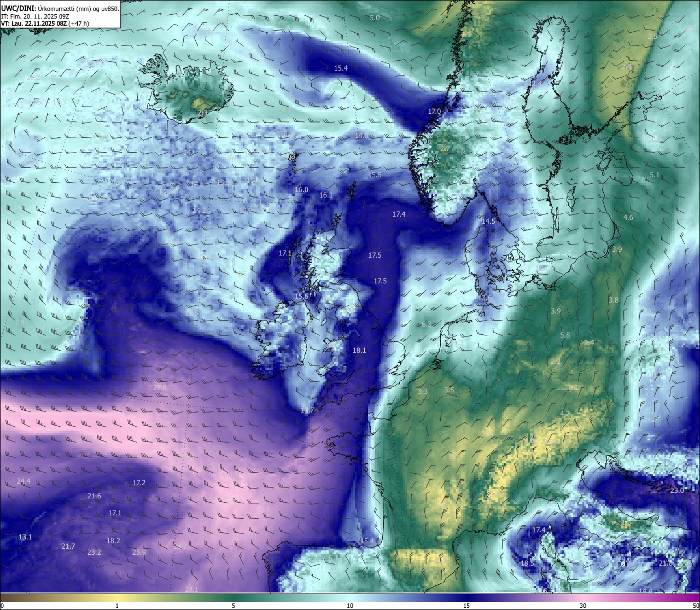The height and width of the screenshot is (610, 700).
Task: Click the 3.5 value label
Action: pyautogui.click(x=449, y=390)
